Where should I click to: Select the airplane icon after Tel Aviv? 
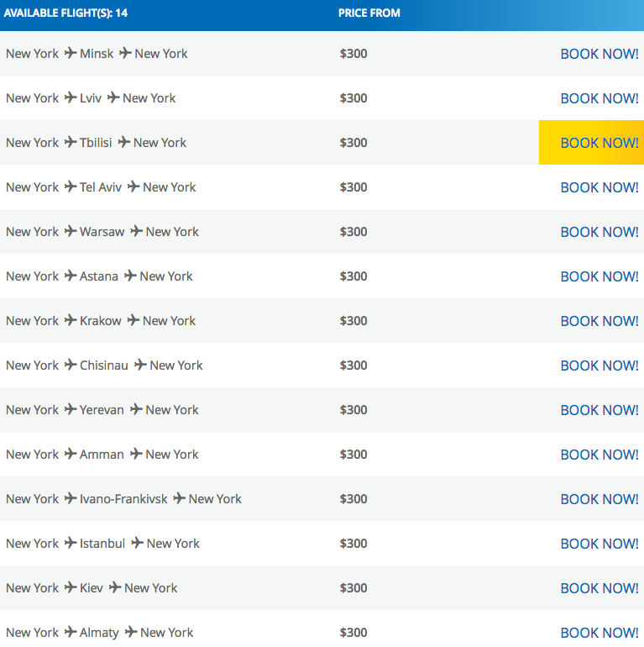(134, 187)
